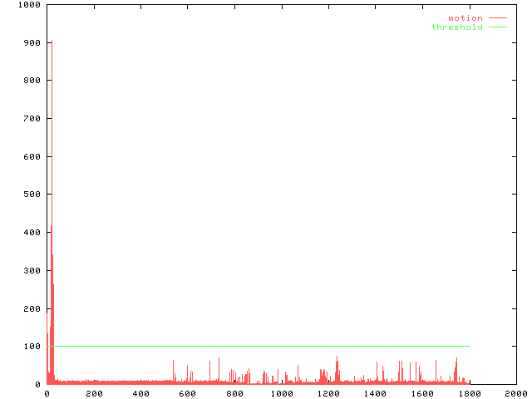The width and height of the screenshot is (532, 399).
Task: Click the tip of the tallest red spike
Action: (x=52, y=40)
